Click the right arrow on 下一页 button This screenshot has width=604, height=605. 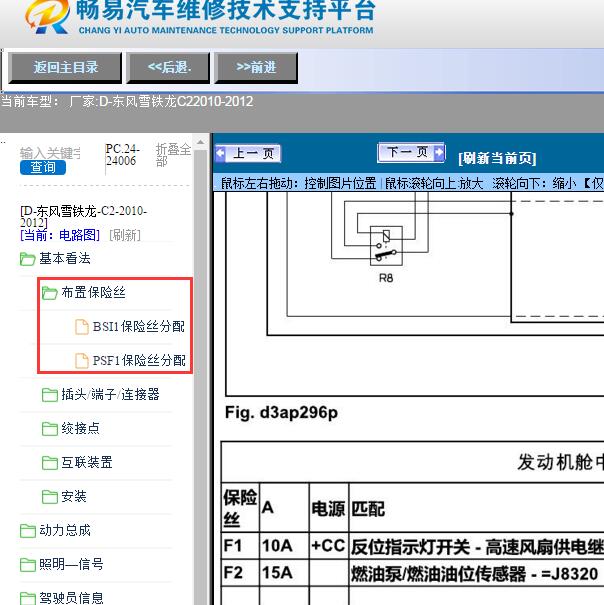pos(439,152)
